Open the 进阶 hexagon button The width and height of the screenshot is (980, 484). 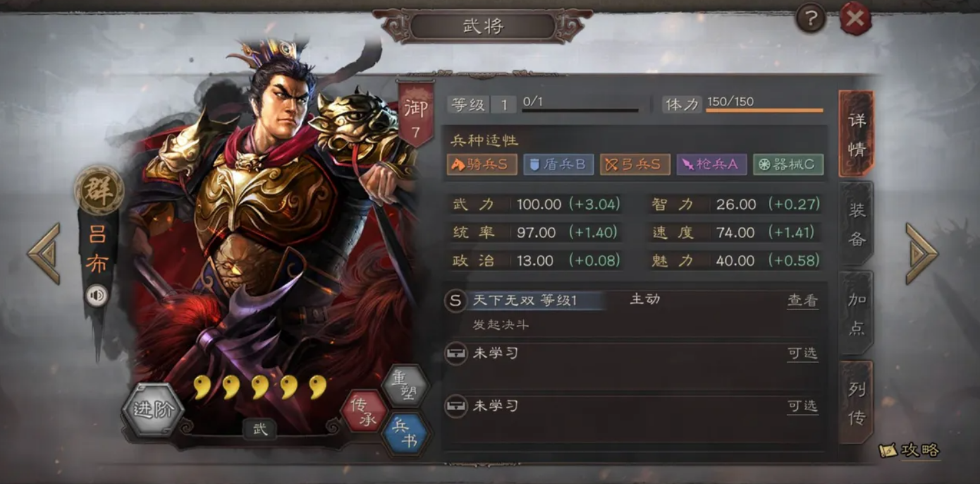153,409
